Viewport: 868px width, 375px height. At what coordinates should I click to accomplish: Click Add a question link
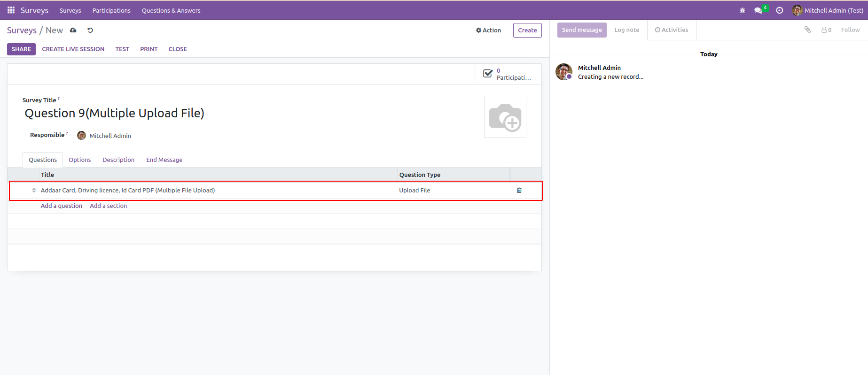click(62, 206)
